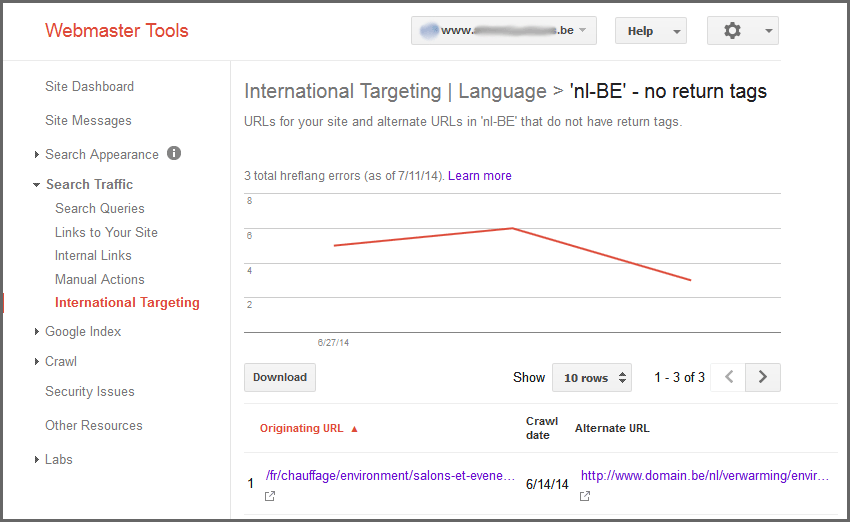The height and width of the screenshot is (522, 850).
Task: Follow the Learn more link
Action: tap(480, 176)
